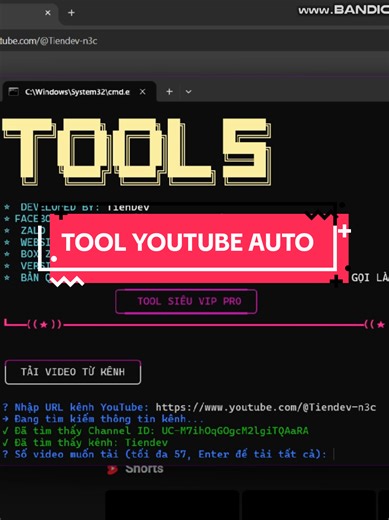The height and width of the screenshot is (520, 389).
Task: Select the cmd.exe terminal tab
Action: 79,92
